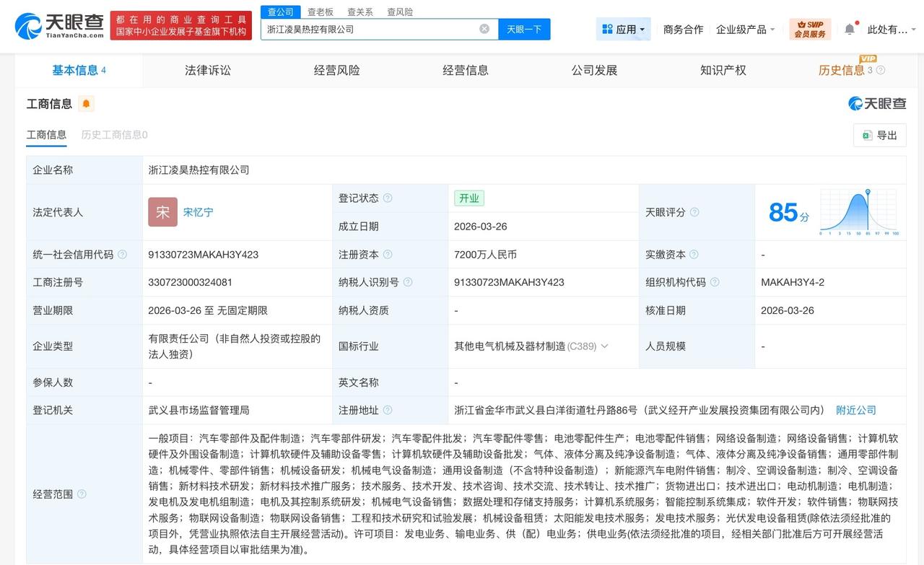
Task: Click the clear × icon in search box
Action: tap(484, 29)
